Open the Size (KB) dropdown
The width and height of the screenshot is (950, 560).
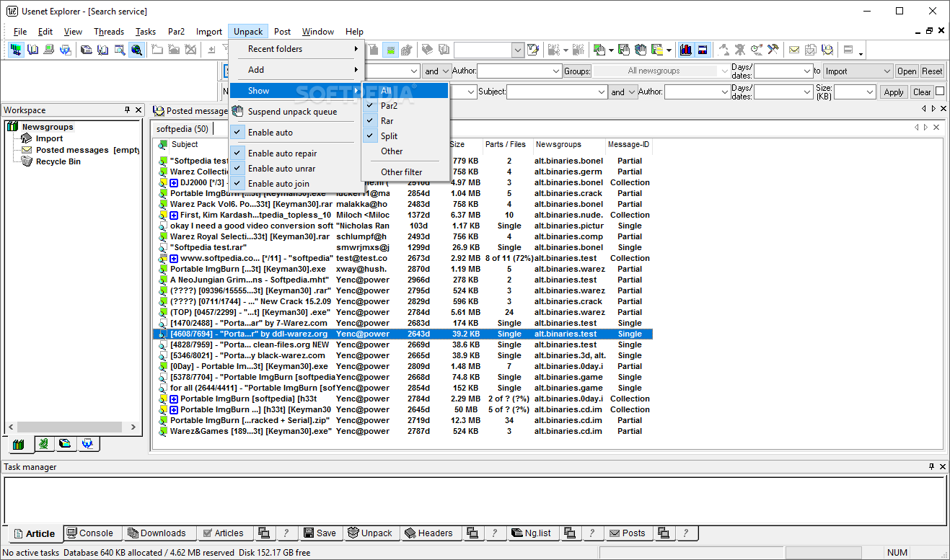tap(869, 92)
